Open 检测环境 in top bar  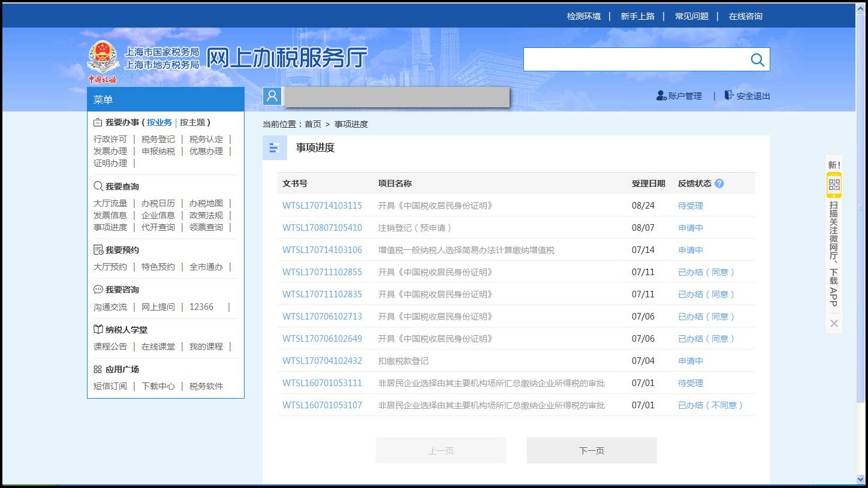pyautogui.click(x=584, y=16)
